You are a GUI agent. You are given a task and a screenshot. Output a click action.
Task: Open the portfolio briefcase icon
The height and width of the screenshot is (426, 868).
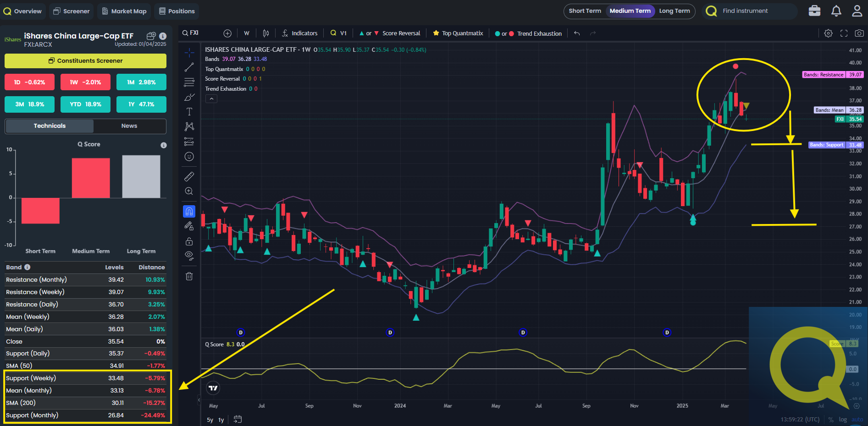tap(814, 11)
